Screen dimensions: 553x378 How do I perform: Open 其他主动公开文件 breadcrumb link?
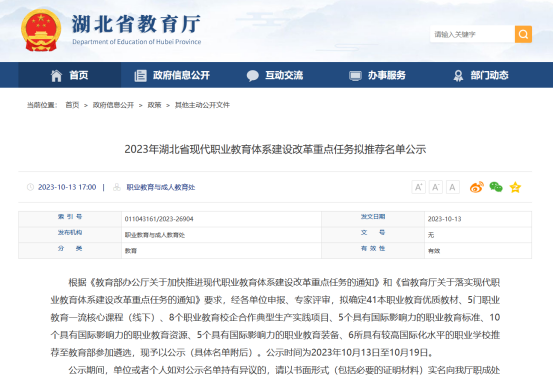[x=202, y=105]
